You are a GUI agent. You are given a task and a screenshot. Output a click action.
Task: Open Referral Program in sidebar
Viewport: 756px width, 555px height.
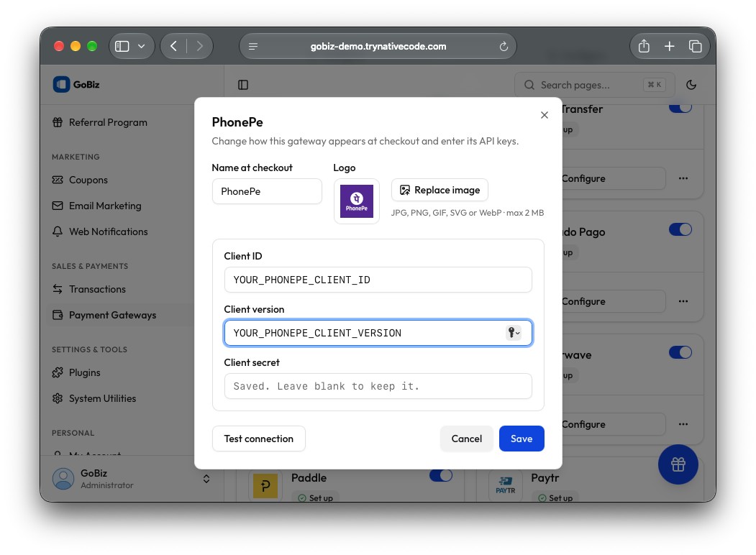(x=108, y=122)
